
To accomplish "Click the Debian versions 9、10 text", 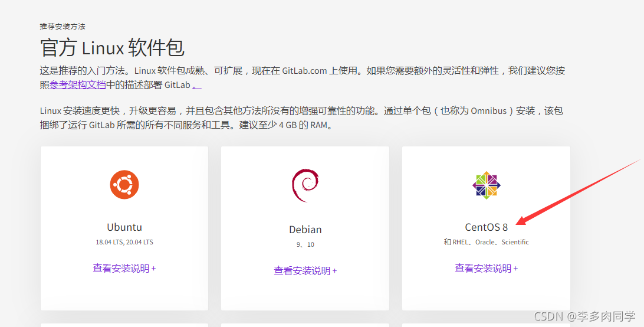I will pos(305,245).
